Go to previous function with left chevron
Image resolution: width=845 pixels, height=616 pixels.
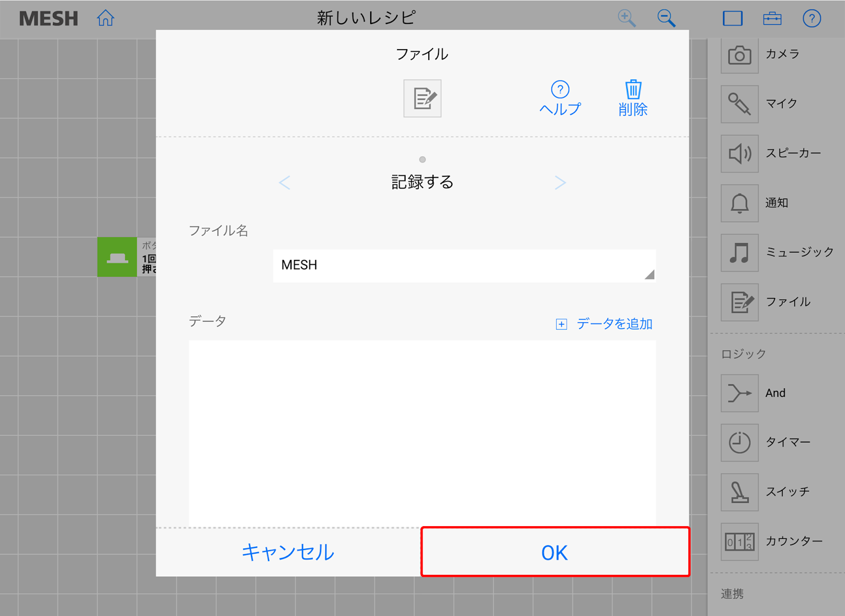pos(285,183)
